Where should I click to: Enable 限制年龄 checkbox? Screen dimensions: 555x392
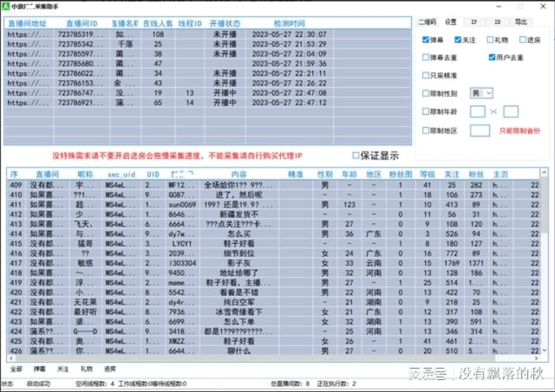click(426, 112)
